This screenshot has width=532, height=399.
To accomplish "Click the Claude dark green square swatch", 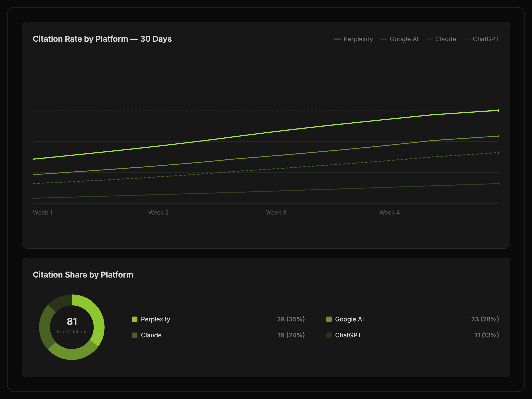I will (x=135, y=335).
